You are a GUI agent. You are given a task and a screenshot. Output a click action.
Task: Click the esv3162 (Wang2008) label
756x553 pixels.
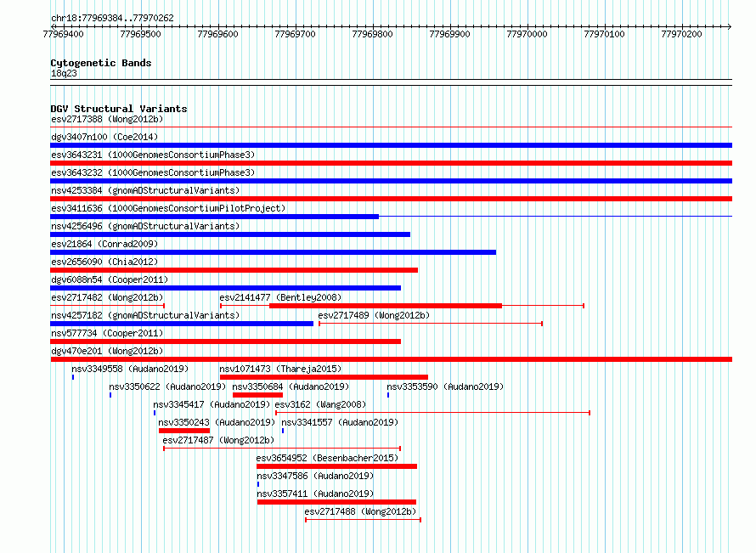(x=320, y=404)
